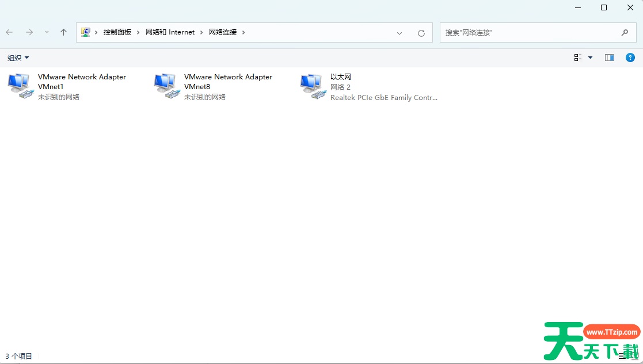
Task: Open address bar history dropdown
Action: click(x=400, y=33)
